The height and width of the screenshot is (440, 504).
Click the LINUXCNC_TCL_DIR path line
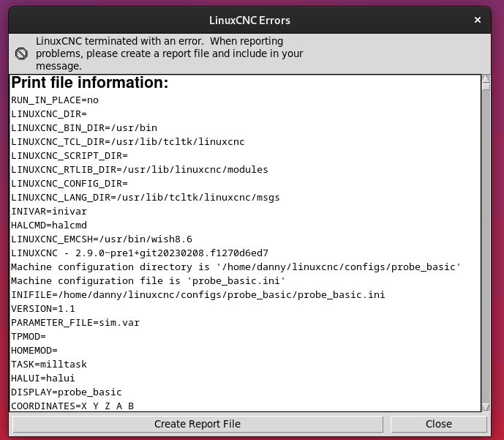point(128,141)
